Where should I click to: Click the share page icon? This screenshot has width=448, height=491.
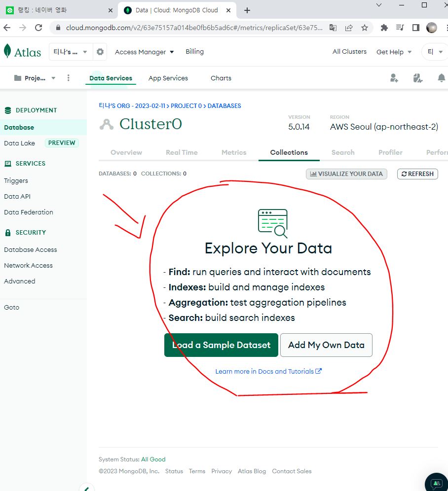[349, 28]
